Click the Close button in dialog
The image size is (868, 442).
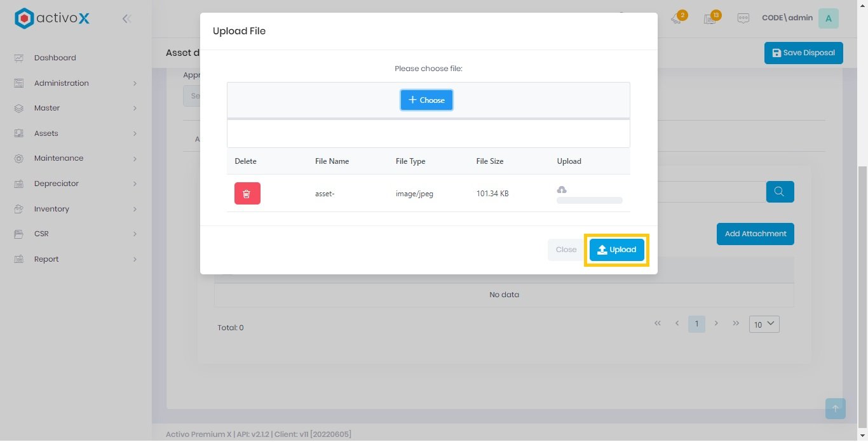(x=566, y=250)
